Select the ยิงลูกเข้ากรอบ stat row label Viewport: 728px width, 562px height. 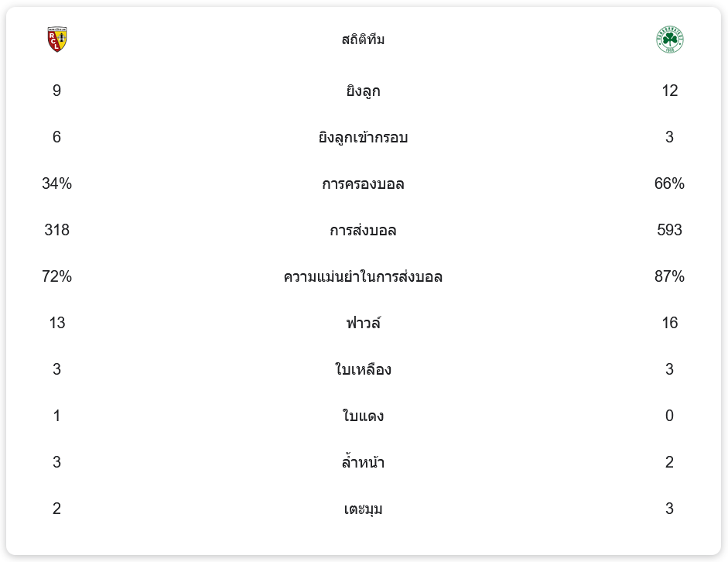click(363, 138)
